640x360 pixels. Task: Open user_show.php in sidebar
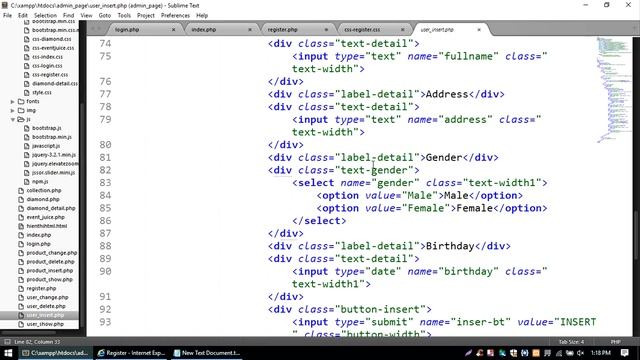coord(45,324)
